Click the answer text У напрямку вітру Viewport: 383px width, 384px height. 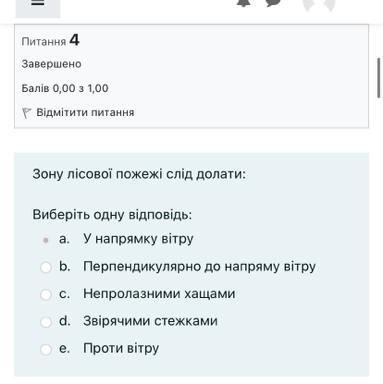point(138,239)
